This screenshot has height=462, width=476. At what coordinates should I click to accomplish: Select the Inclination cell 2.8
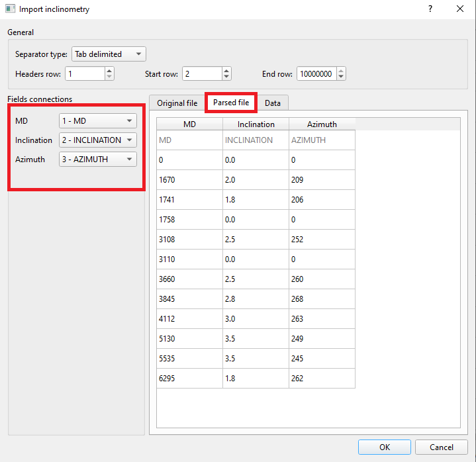[x=256, y=299]
